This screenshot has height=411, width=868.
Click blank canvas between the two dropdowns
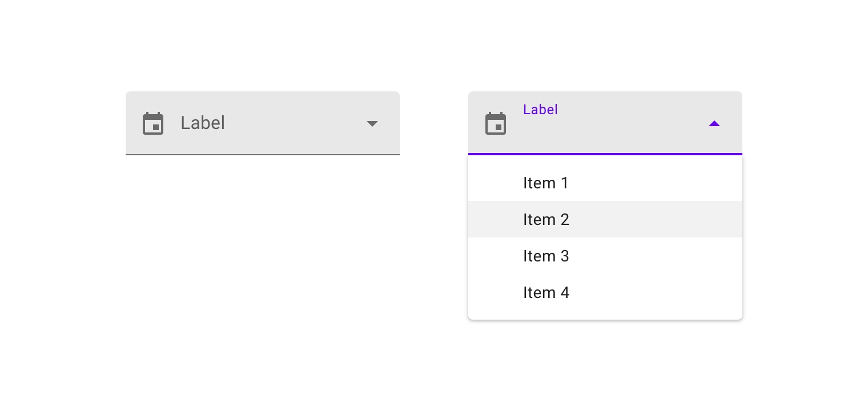[434, 123]
